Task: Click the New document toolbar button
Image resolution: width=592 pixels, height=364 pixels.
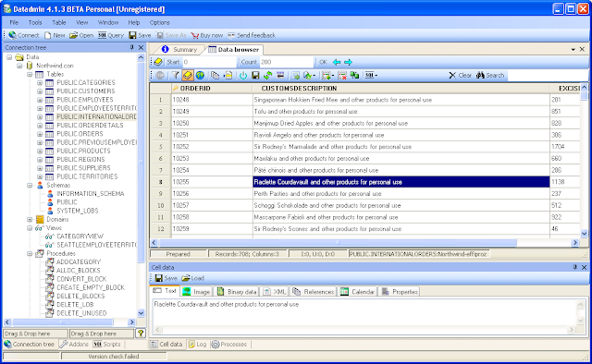Action: click(55, 35)
